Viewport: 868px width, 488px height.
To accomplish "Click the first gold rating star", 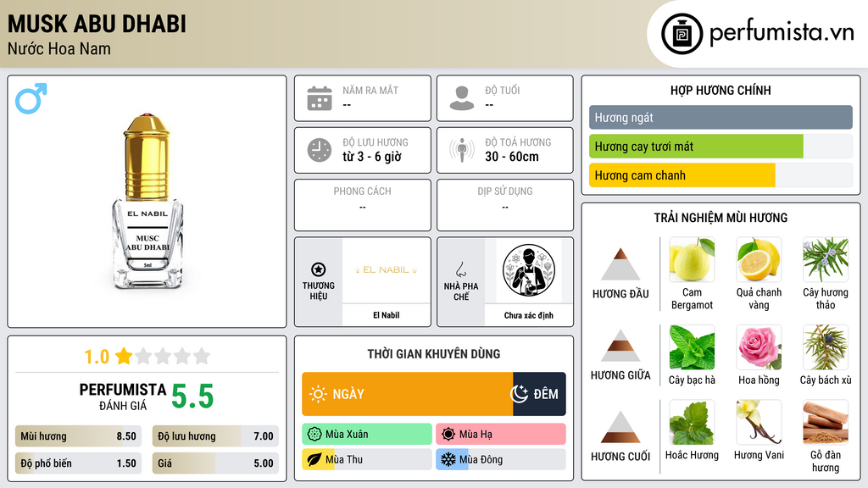I will coord(124,356).
